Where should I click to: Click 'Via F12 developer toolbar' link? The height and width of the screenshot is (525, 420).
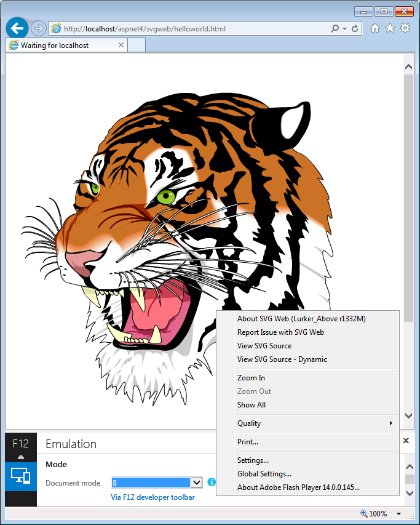153,497
